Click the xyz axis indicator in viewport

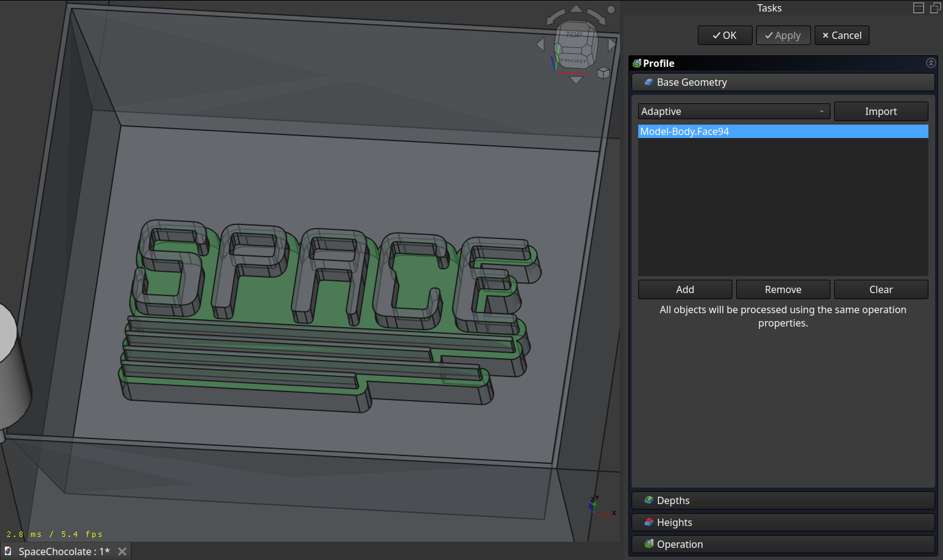point(601,506)
